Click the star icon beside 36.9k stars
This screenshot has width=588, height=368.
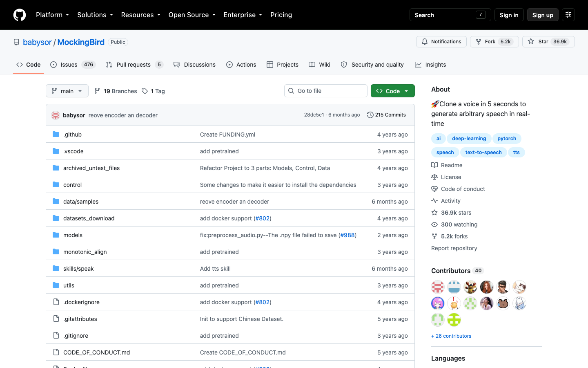pyautogui.click(x=434, y=213)
